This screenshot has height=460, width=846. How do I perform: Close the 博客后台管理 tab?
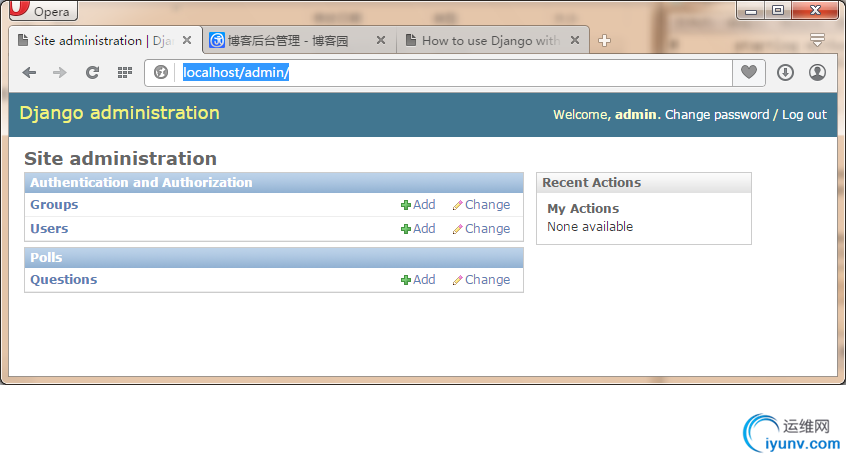[381, 40]
